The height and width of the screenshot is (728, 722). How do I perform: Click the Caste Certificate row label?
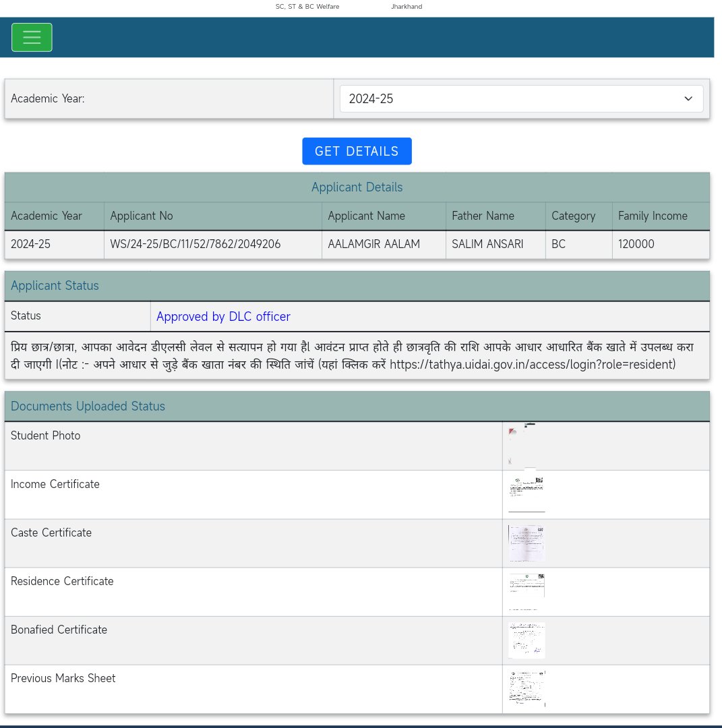(51, 533)
